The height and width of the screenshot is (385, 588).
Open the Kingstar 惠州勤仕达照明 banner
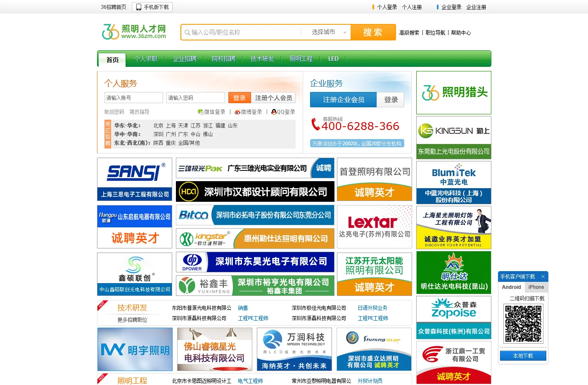coord(255,239)
